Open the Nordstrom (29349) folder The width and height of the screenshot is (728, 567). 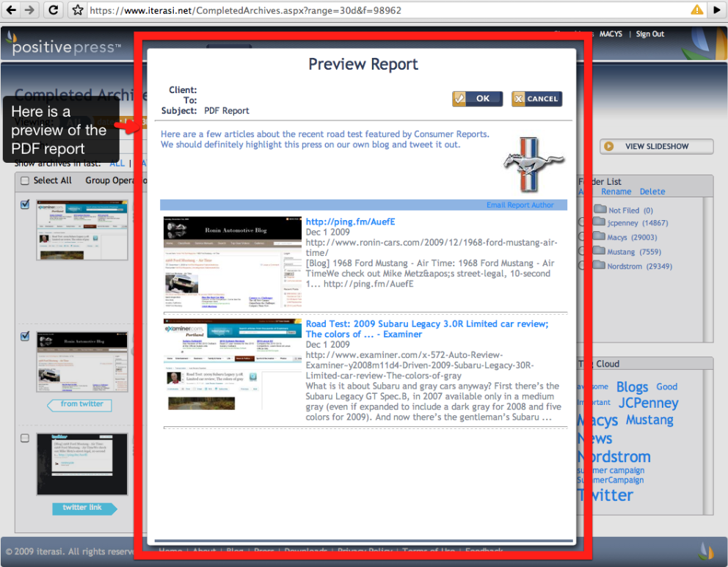coord(639,266)
